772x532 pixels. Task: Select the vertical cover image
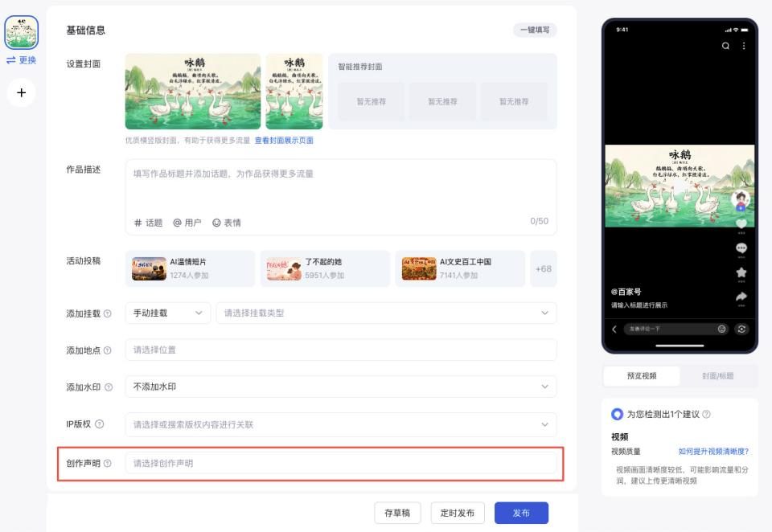click(294, 92)
